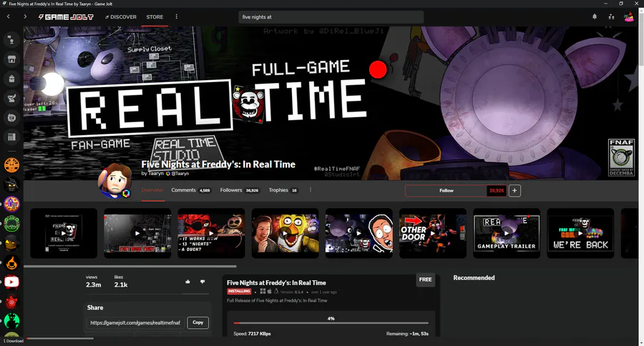Open the Game Jolt logo home
Image resolution: width=644 pixels, height=346 pixels.
(x=66, y=17)
